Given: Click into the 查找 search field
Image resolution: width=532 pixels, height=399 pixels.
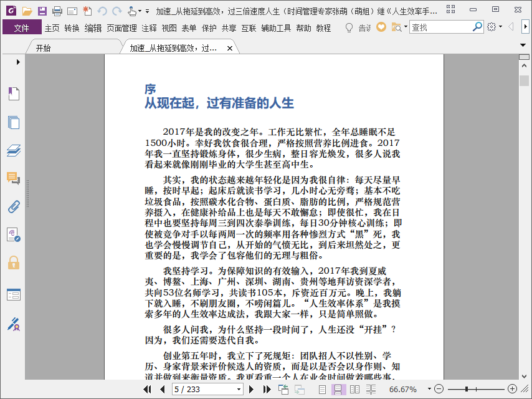Looking at the screenshot, I should coord(440,27).
